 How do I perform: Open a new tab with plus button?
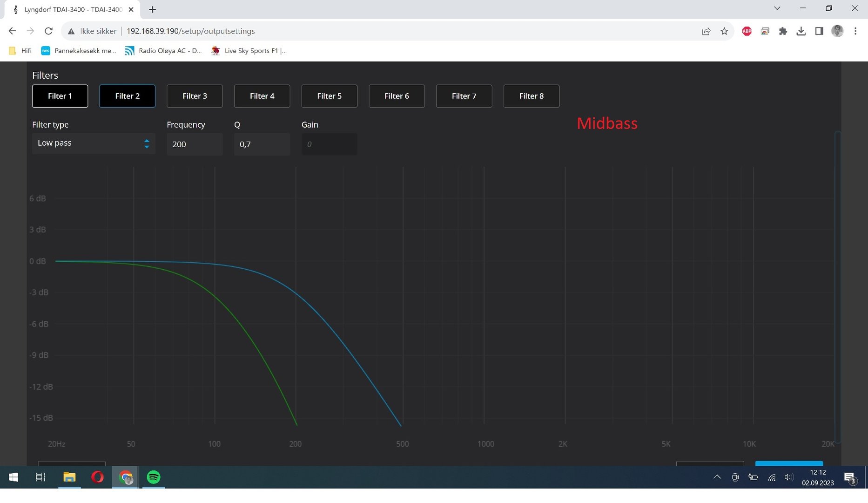tap(152, 9)
